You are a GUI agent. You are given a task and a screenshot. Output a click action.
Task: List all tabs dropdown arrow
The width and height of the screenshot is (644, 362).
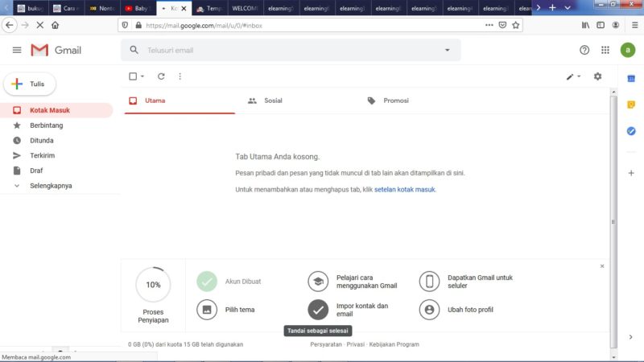tap(568, 7)
